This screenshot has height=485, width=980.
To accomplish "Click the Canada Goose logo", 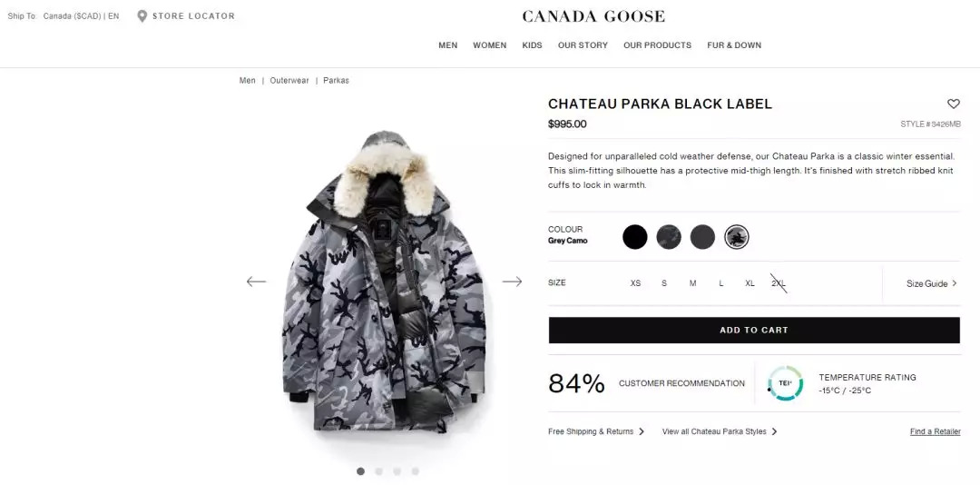I will tap(593, 17).
